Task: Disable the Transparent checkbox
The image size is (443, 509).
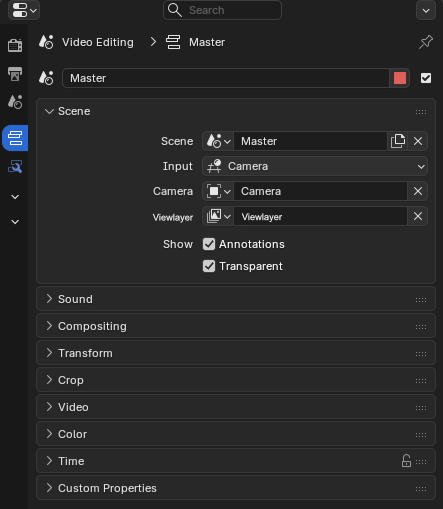Action: [209, 266]
